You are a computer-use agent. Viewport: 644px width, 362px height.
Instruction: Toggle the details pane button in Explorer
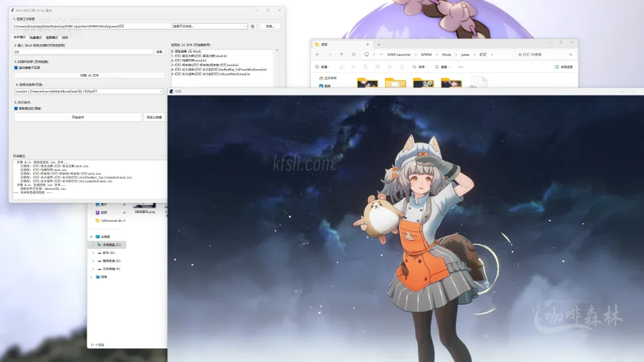[563, 67]
